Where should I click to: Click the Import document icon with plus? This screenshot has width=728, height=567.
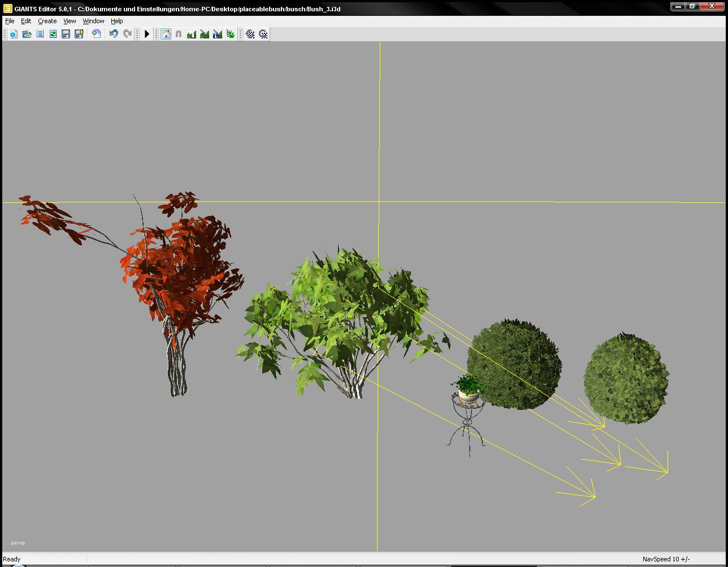(97, 34)
